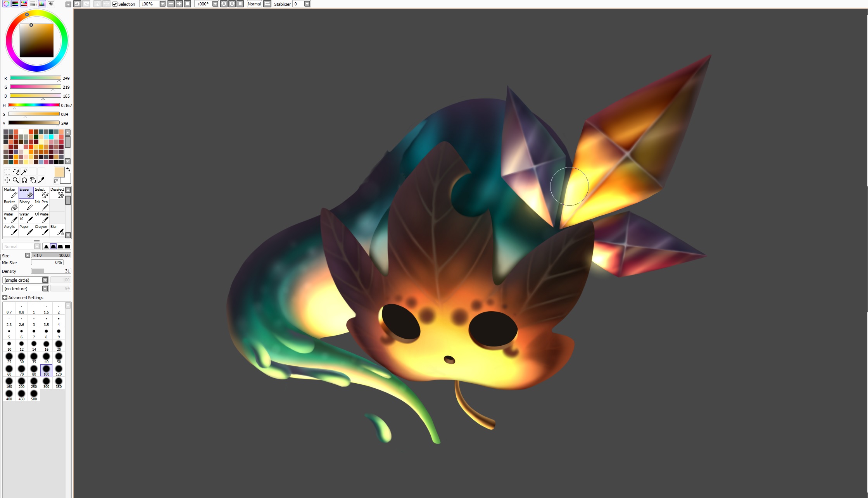
Task: Open the brush size multiplier dropdown
Action: pyautogui.click(x=28, y=255)
